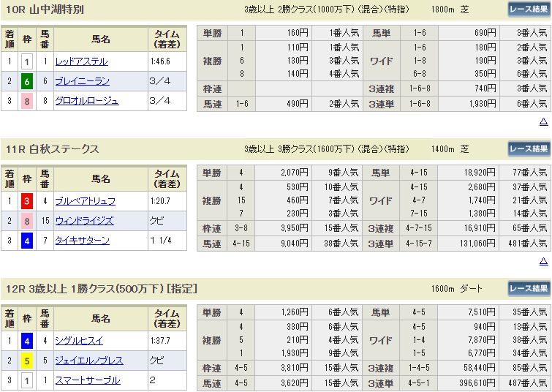Click green frame 6 badge for ブレイニーラン
The width and height of the screenshot is (552, 392).
tap(27, 82)
